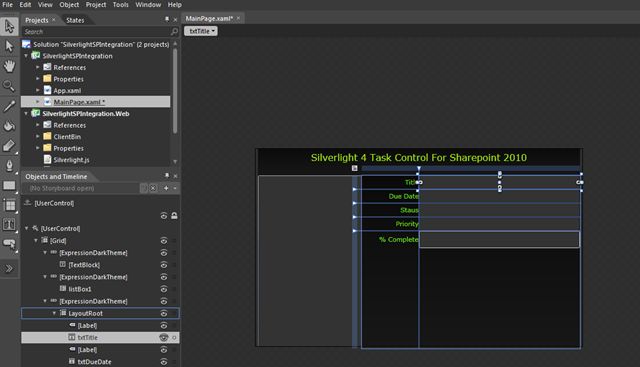Click the Silverlight.js file icon

[x=47, y=159]
